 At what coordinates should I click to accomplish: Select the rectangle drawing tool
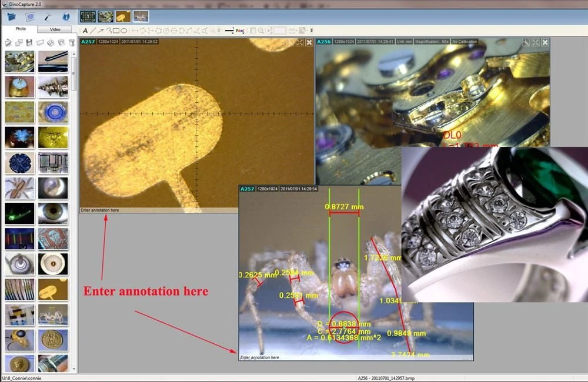(x=116, y=31)
